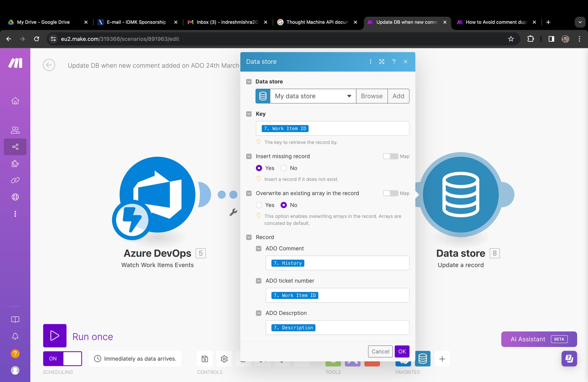Click the Browse button

pyautogui.click(x=371, y=96)
